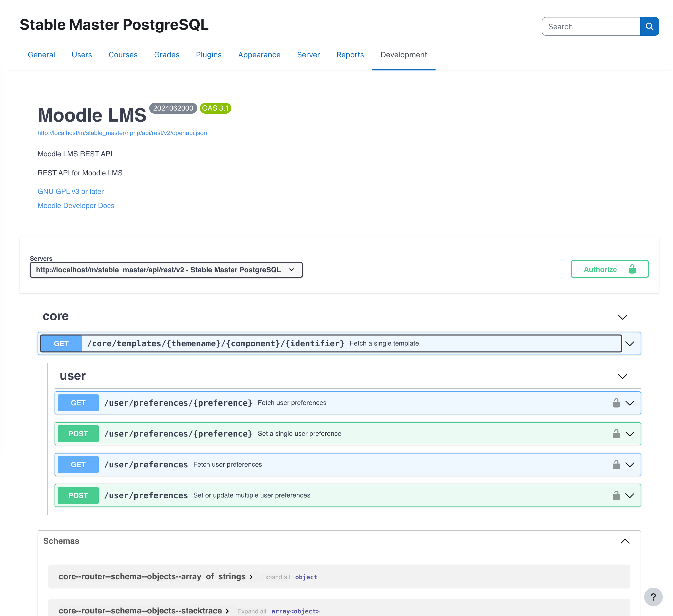The height and width of the screenshot is (616, 673).
Task: Click the OAS 3.1 badge
Action: point(216,108)
